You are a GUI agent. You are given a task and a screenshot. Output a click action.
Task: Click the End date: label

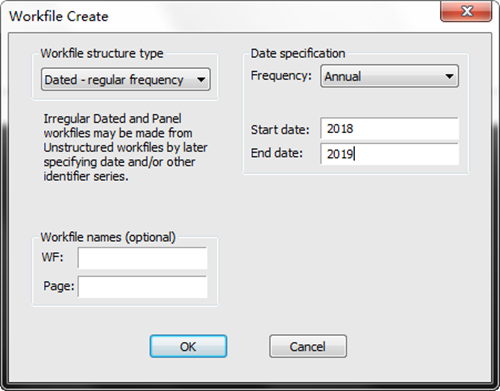coord(277,153)
